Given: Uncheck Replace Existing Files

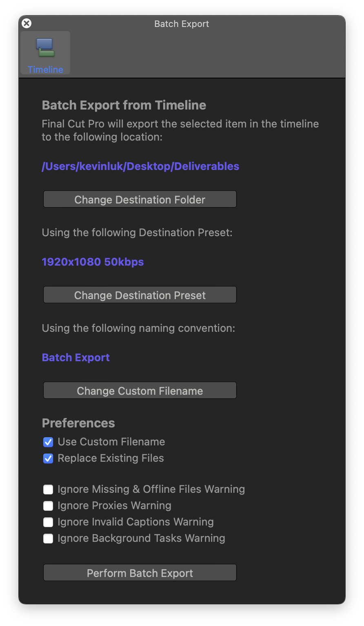Looking at the screenshot, I should (x=48, y=458).
